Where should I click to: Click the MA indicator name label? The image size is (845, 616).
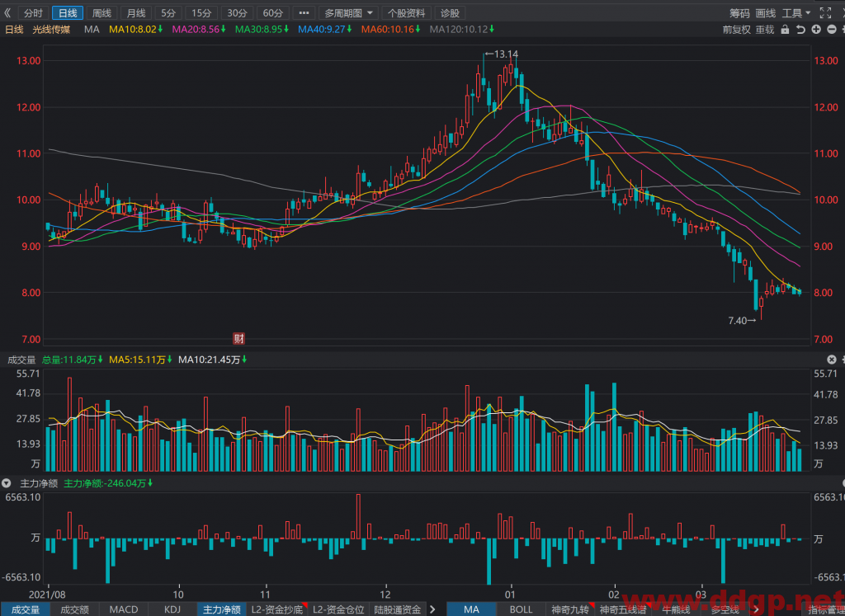92,29
